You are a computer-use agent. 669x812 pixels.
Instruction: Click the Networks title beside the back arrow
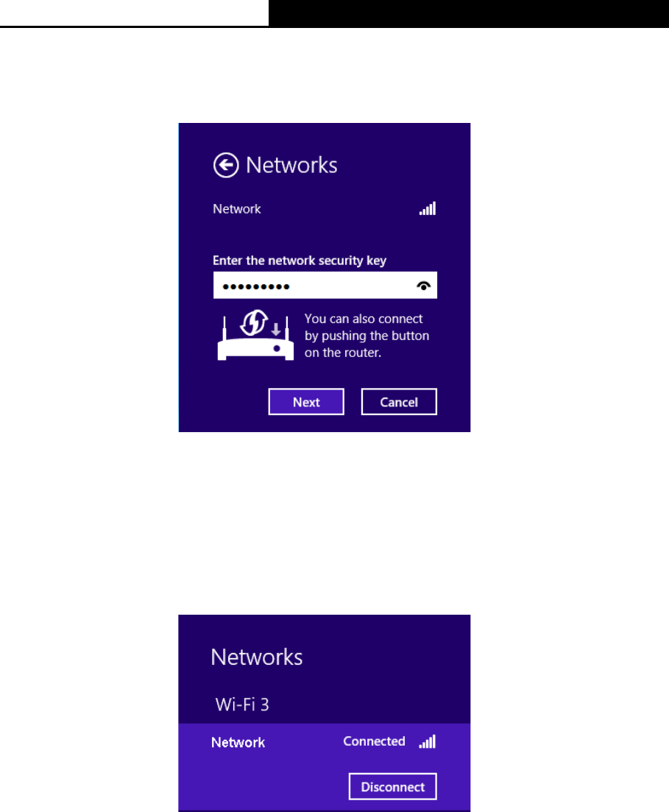pos(291,165)
